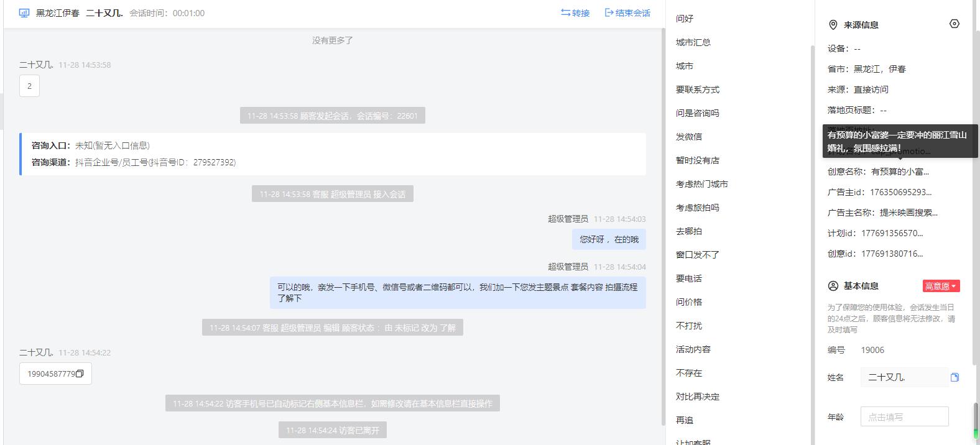
Task: Select quick reply 再追
Action: coord(685,420)
